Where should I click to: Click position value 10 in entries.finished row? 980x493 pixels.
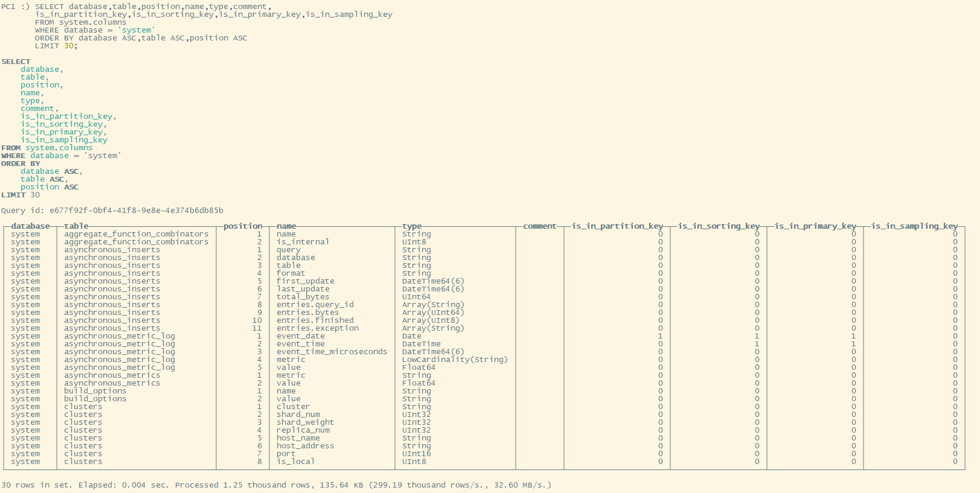257,320
